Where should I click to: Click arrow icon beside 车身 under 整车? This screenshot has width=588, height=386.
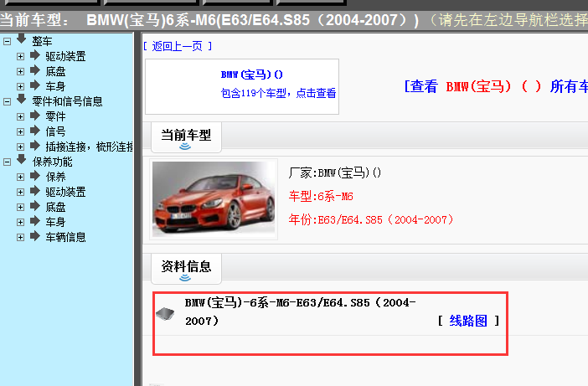(35, 85)
